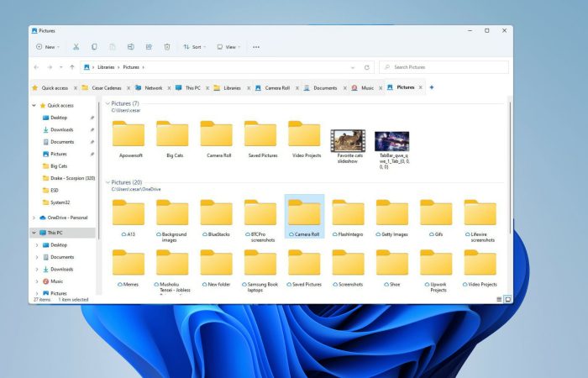Collapse the Pictures (7) group

click(108, 103)
